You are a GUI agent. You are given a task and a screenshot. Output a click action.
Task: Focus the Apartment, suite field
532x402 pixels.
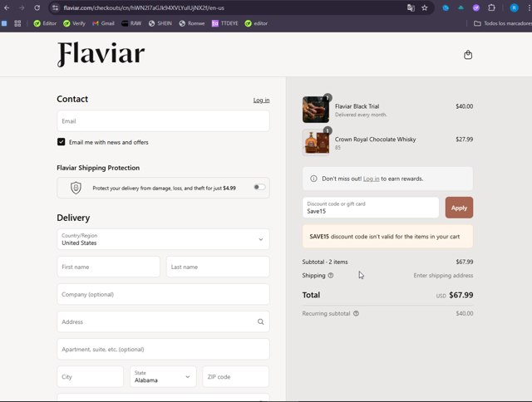coord(163,349)
